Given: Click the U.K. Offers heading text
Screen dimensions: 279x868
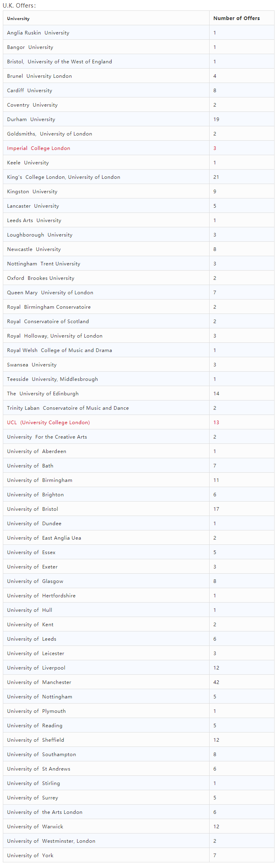Looking at the screenshot, I should click(19, 6).
